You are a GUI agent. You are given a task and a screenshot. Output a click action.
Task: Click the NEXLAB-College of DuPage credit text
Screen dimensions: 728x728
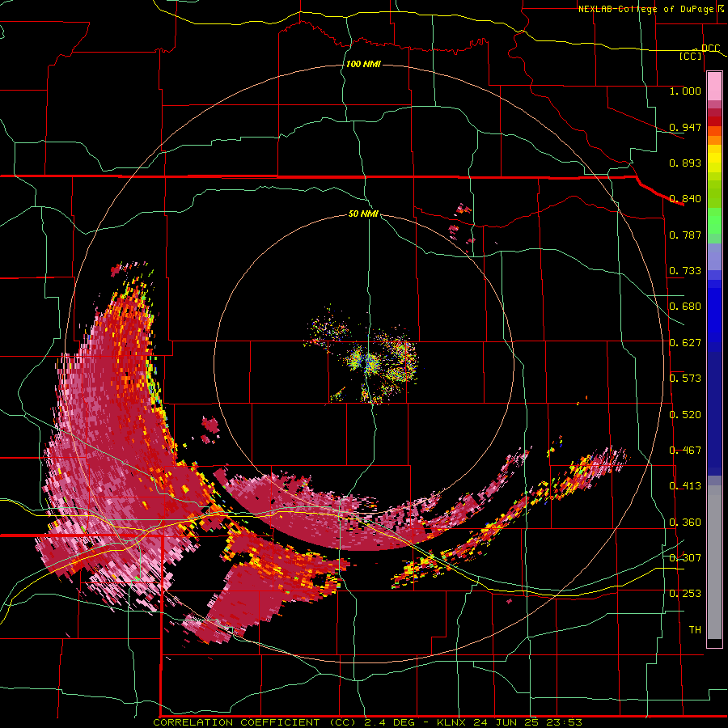(645, 9)
